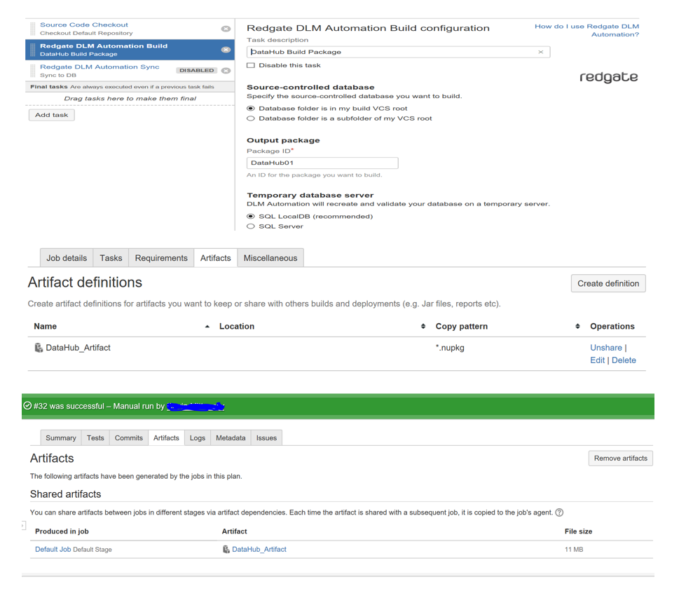Open the build Summary tab
The width and height of the screenshot is (700, 591).
point(61,437)
